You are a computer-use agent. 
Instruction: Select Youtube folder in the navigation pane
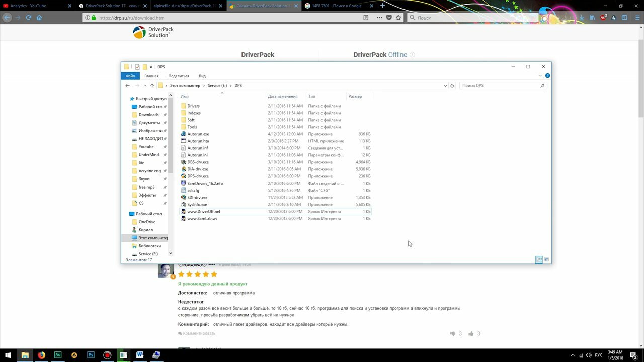tap(146, 147)
